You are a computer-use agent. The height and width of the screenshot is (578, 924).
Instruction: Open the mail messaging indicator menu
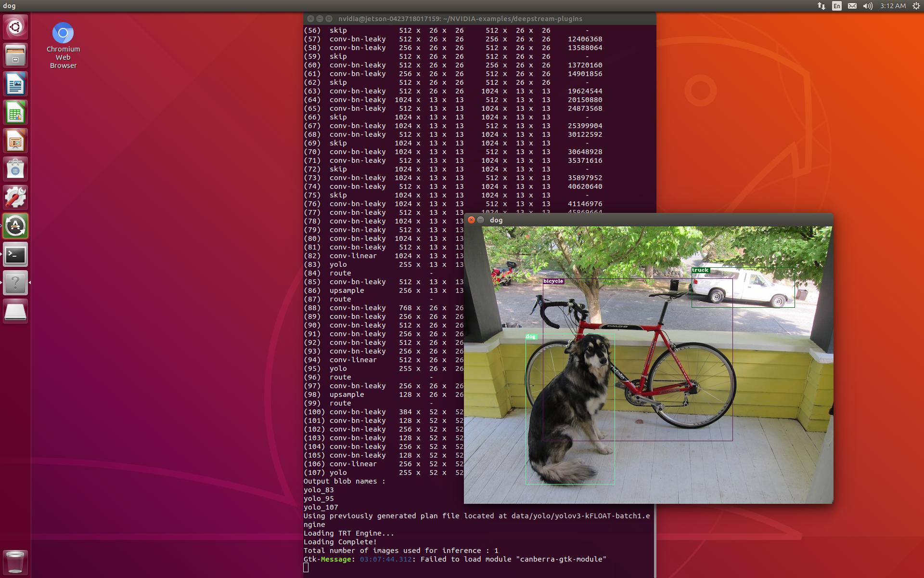pos(852,6)
